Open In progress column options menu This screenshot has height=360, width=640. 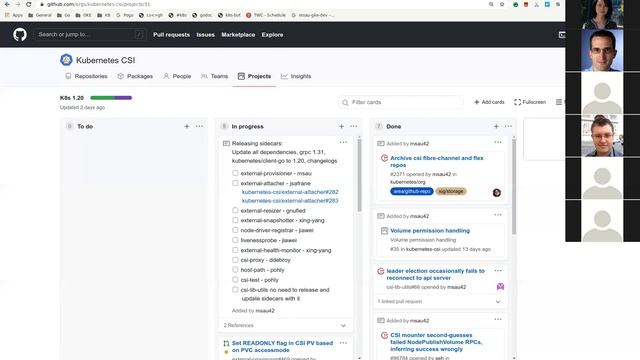click(x=353, y=127)
